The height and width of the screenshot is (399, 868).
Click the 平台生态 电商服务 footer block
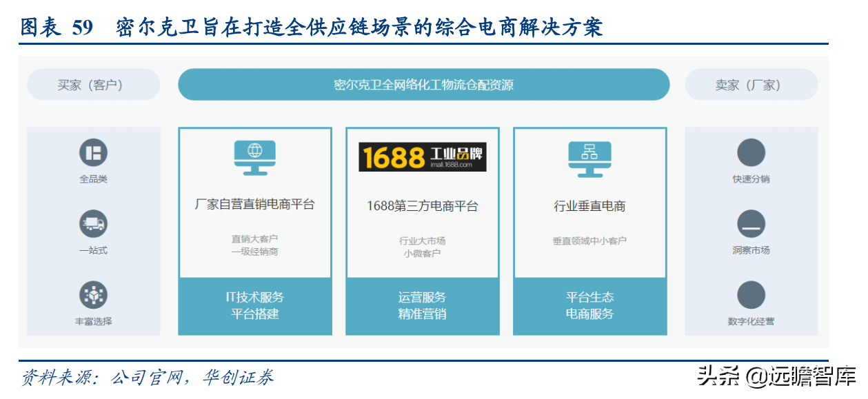[590, 306]
